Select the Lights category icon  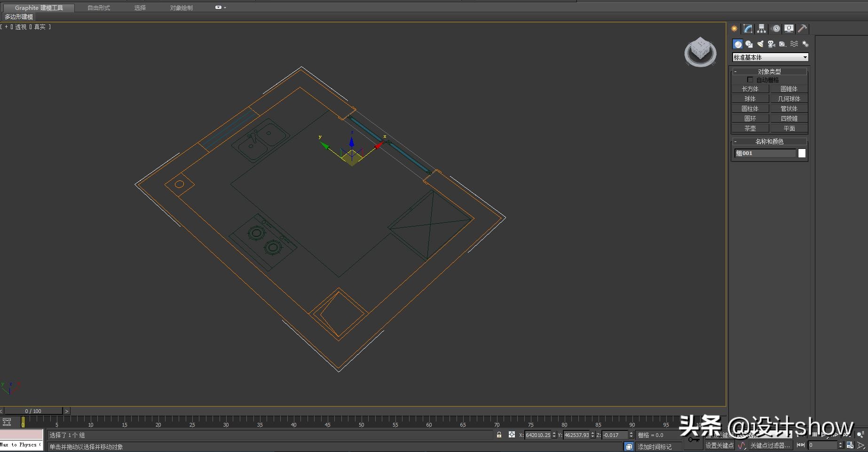coord(760,44)
